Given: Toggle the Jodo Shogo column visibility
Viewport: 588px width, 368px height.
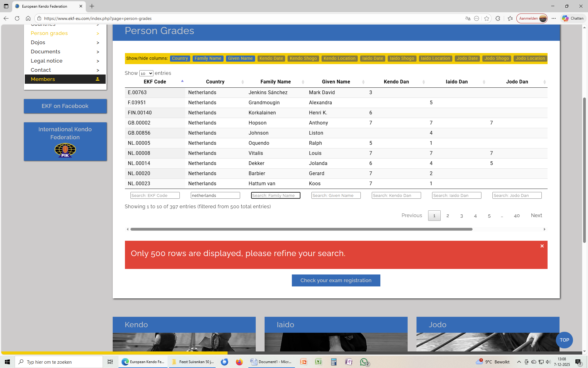Looking at the screenshot, I should [x=496, y=58].
